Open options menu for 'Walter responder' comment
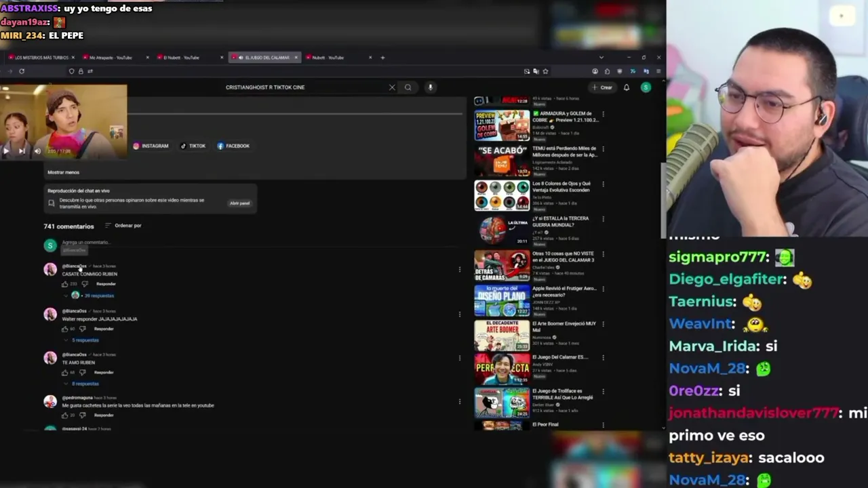868x488 pixels. [460, 314]
